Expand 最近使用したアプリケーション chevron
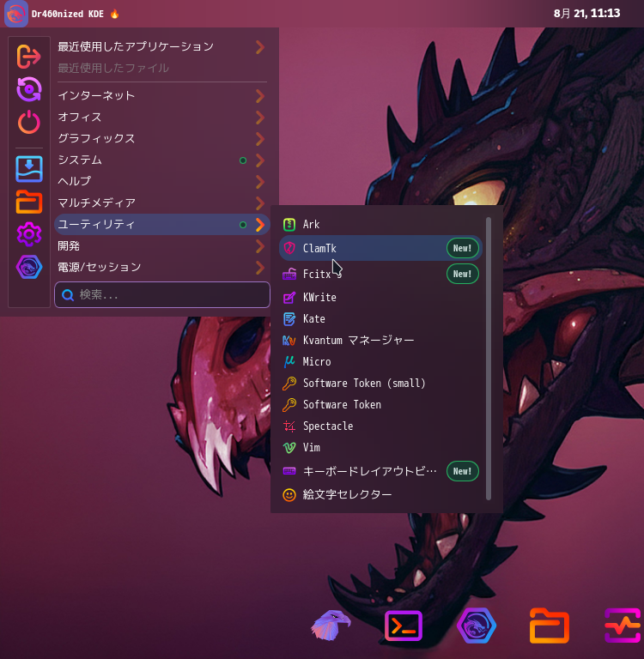Image resolution: width=644 pixels, height=659 pixels. [x=260, y=47]
